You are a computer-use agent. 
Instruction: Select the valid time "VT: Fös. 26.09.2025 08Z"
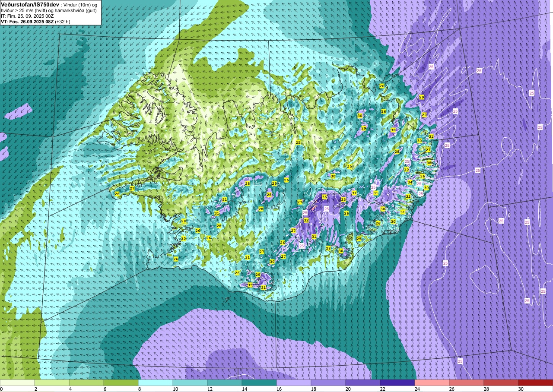pos(27,21)
